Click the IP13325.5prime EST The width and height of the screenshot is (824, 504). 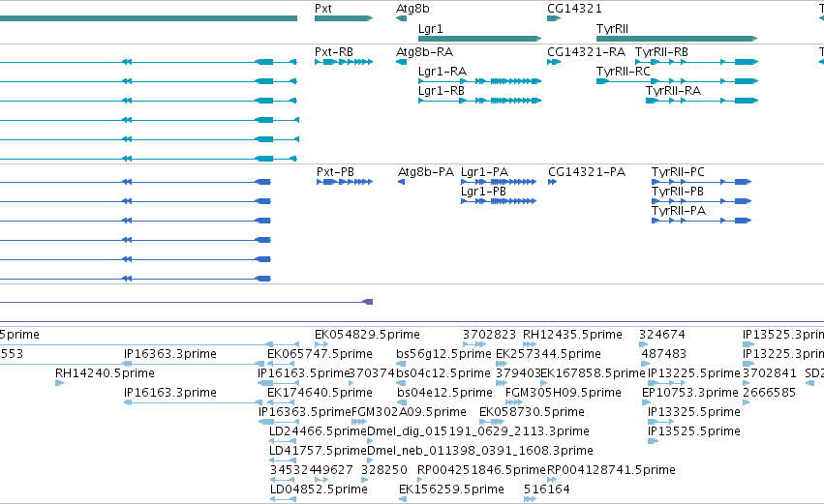[x=694, y=412]
